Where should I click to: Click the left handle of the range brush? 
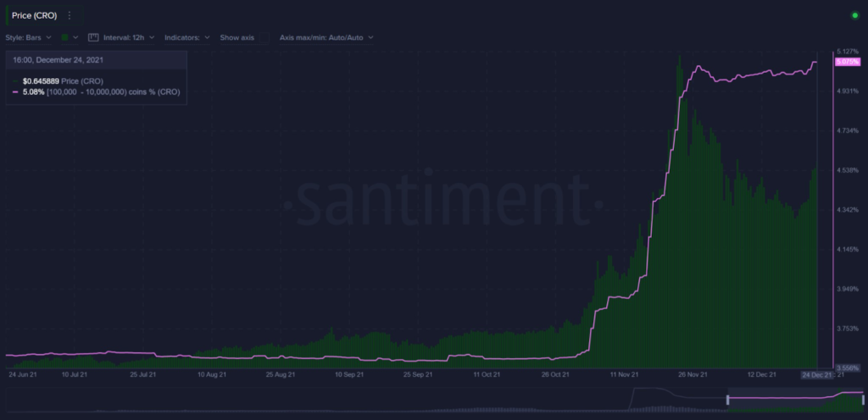pos(727,399)
